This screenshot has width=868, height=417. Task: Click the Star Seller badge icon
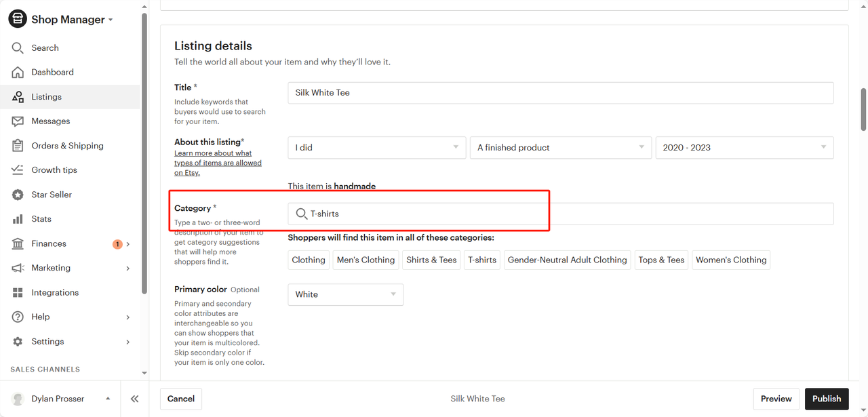coord(18,195)
